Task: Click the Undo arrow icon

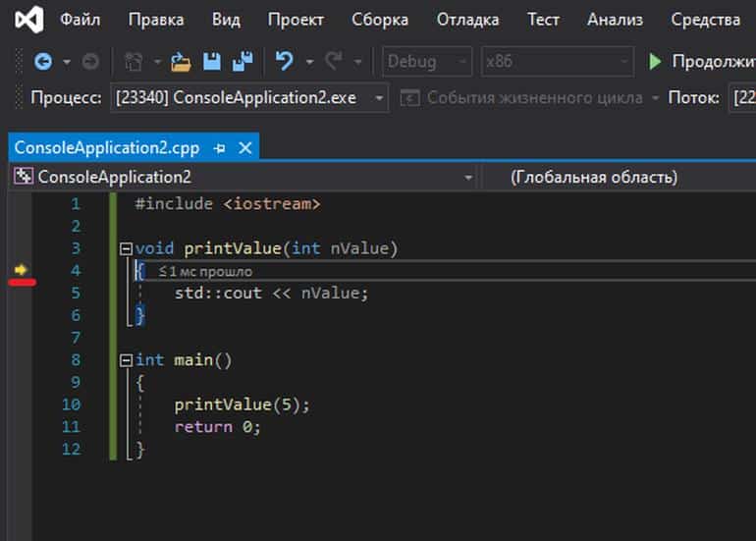Action: (285, 61)
